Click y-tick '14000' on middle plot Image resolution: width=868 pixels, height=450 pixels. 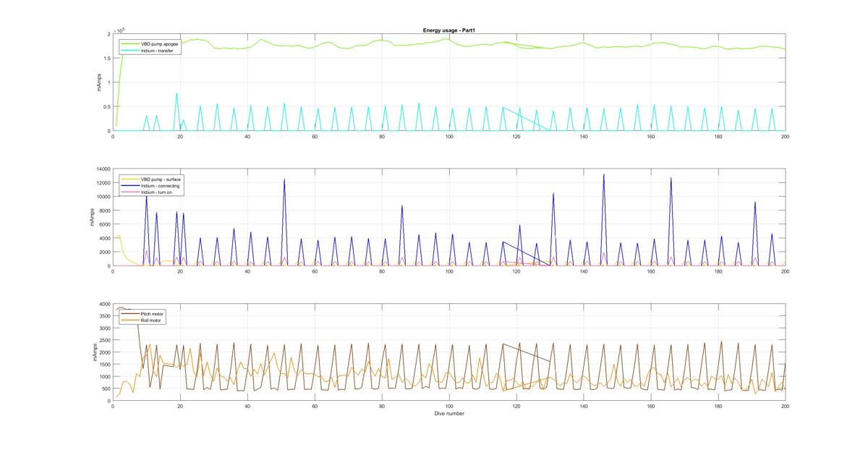[x=102, y=169]
